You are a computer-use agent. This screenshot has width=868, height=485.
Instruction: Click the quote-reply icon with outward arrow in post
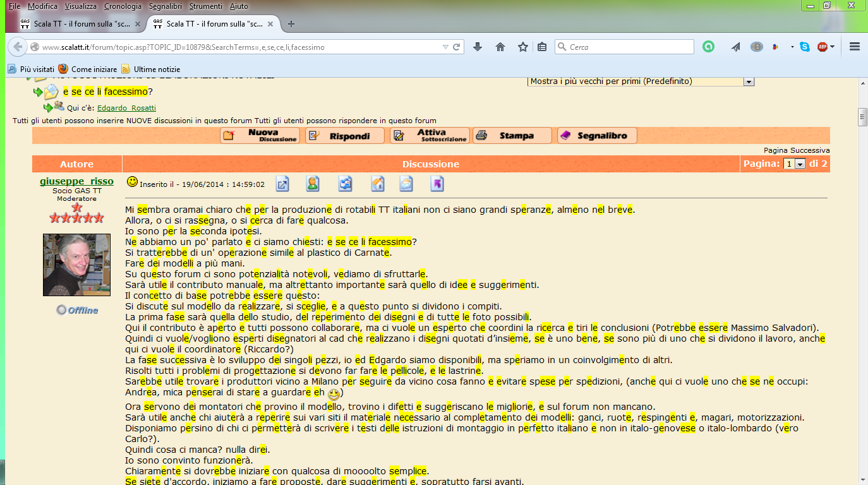[282, 184]
